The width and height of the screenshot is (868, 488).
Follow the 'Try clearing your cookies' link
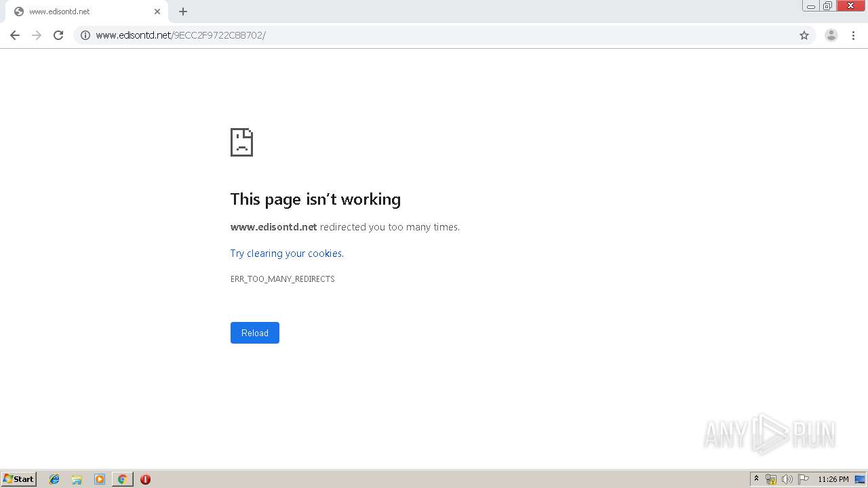287,253
